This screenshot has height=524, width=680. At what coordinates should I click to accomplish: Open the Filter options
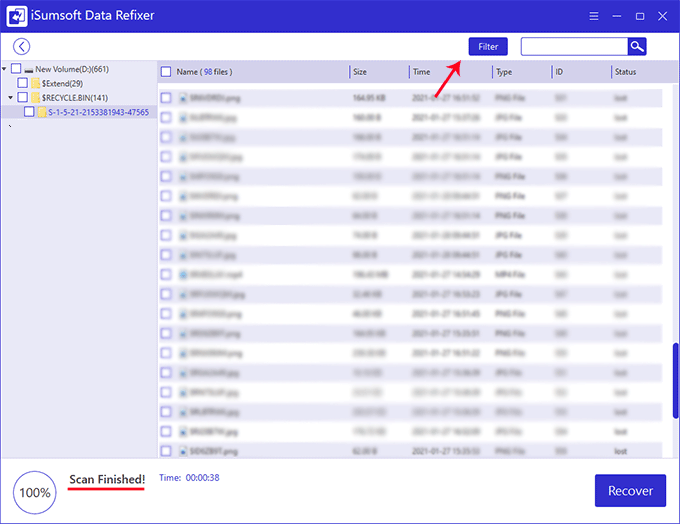[x=488, y=47]
